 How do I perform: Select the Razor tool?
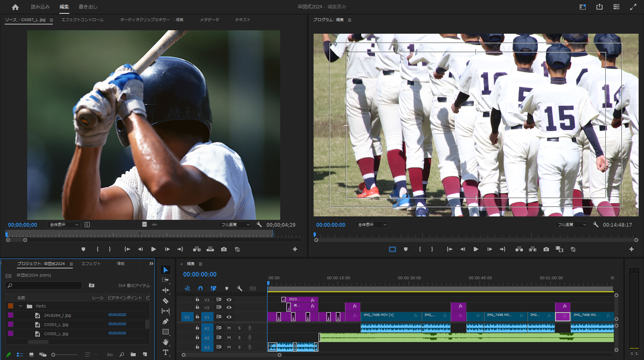tap(166, 301)
